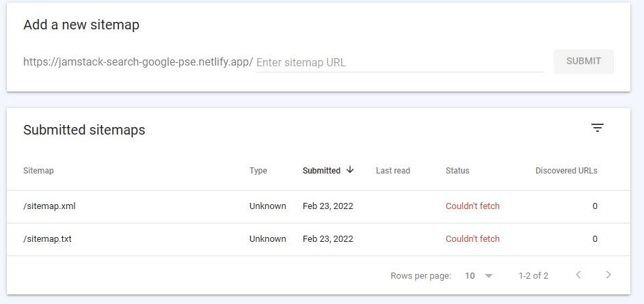Open the /sitemap.txt row
The image size is (644, 304).
coord(319,239)
